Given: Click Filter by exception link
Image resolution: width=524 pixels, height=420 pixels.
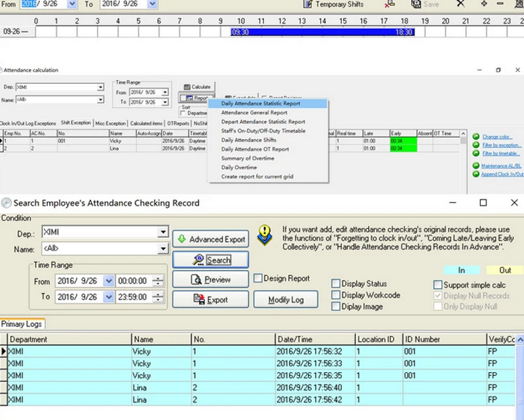Looking at the screenshot, I should (502, 145).
